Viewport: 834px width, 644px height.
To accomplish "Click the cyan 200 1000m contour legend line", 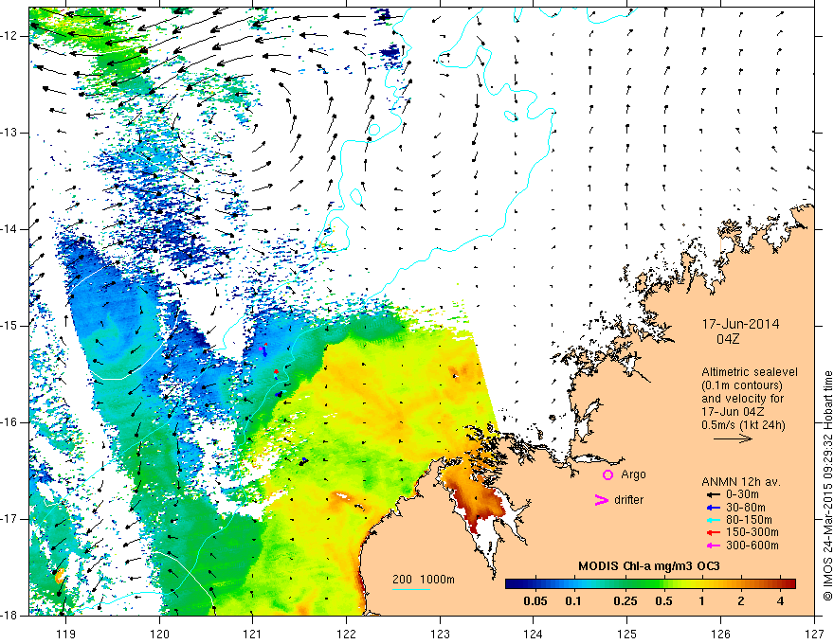I will (x=411, y=589).
